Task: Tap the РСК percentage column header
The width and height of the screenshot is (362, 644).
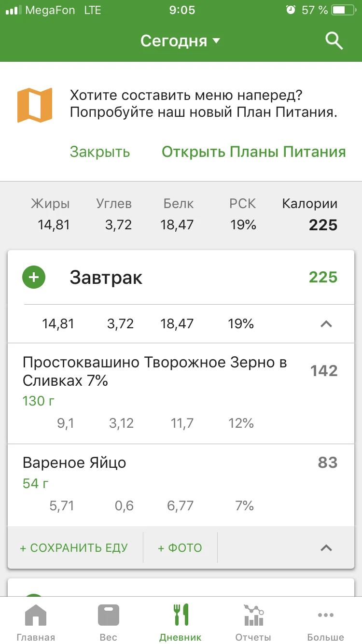Action: (x=242, y=204)
